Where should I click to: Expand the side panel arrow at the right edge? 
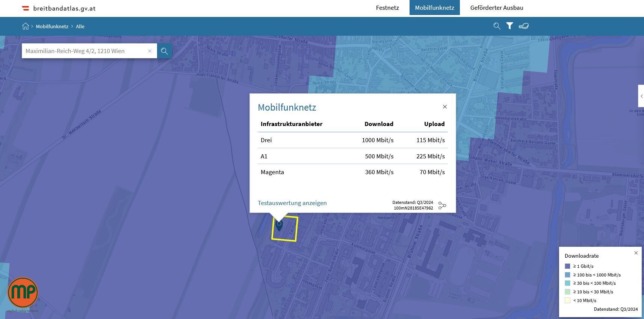pyautogui.click(x=641, y=96)
